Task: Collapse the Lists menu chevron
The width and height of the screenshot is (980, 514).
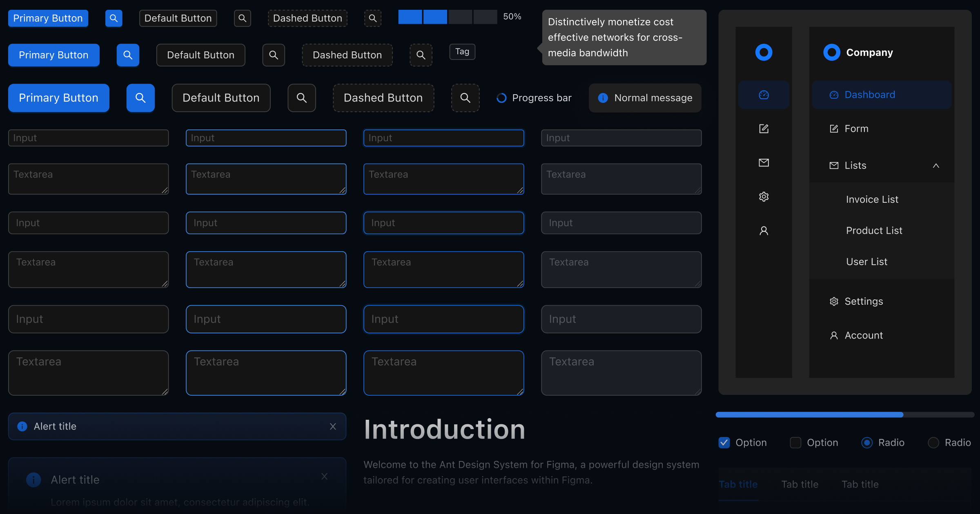Action: 936,166
